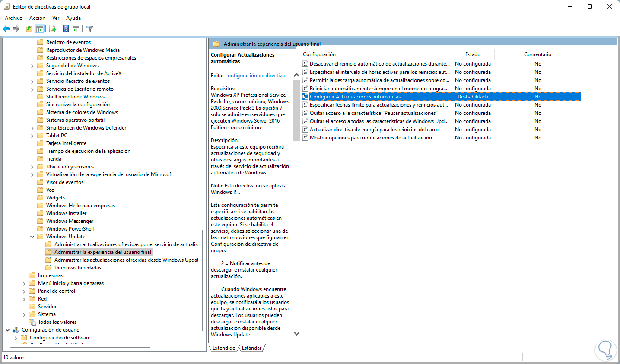Click the policy icon for Actualizar directiva de energía
Image resolution: width=620 pixels, height=364 pixels.
(x=305, y=130)
